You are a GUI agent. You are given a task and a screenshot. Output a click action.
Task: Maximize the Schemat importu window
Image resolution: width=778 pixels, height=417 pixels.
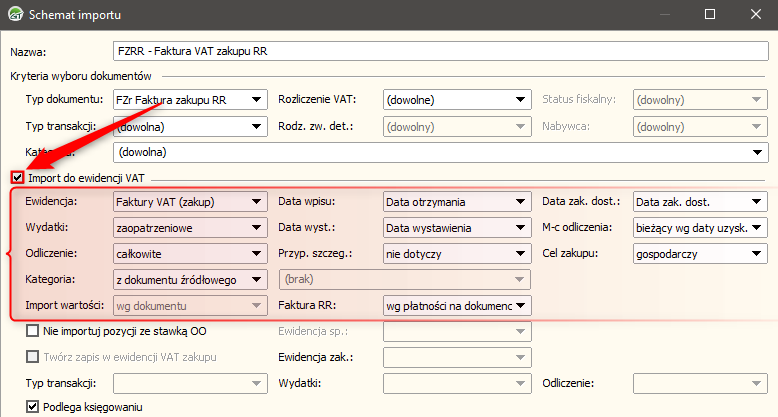pos(710,15)
